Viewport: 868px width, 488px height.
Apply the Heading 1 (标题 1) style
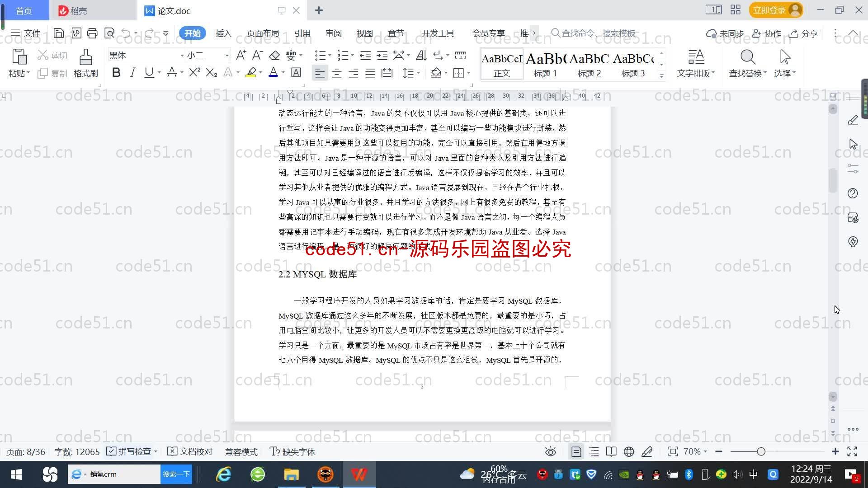tap(545, 64)
